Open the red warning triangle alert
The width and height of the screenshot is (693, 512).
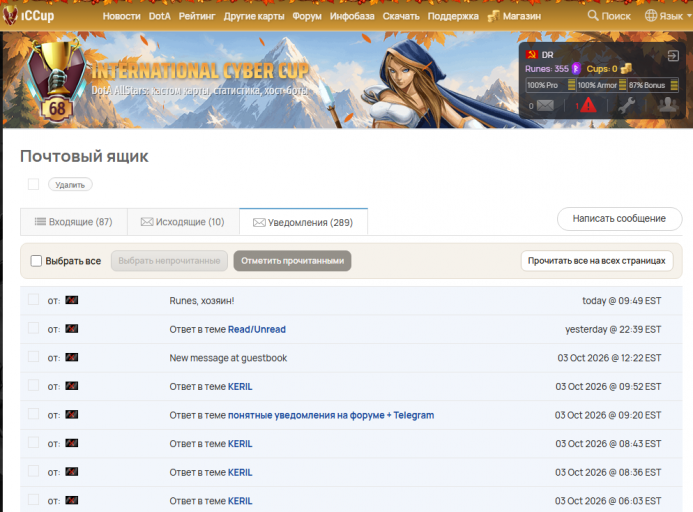[588, 105]
